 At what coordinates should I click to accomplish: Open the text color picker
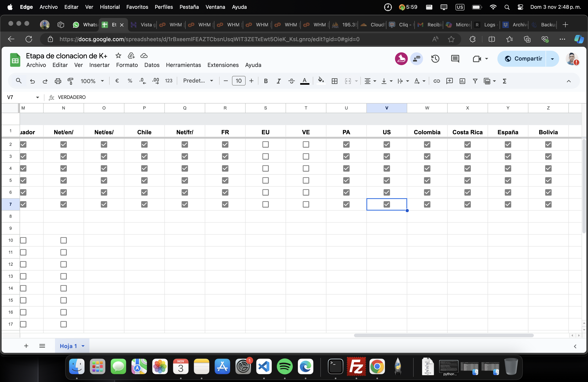tap(305, 81)
